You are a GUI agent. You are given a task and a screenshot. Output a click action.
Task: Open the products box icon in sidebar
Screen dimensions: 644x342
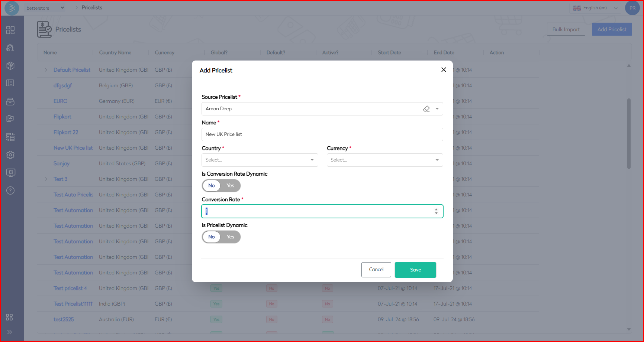click(x=10, y=66)
